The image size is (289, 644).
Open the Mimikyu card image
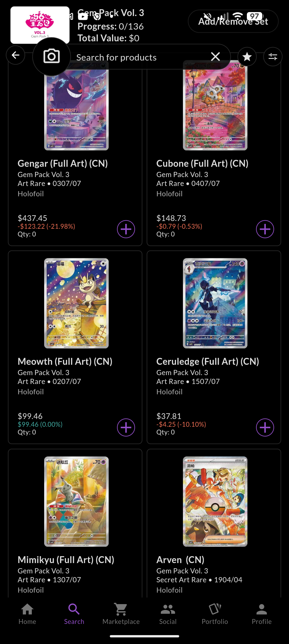76,501
